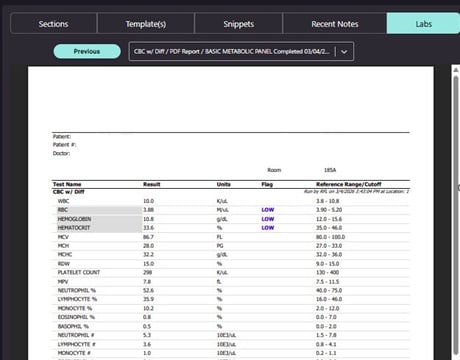Click the MCV result 86.7

148,237
